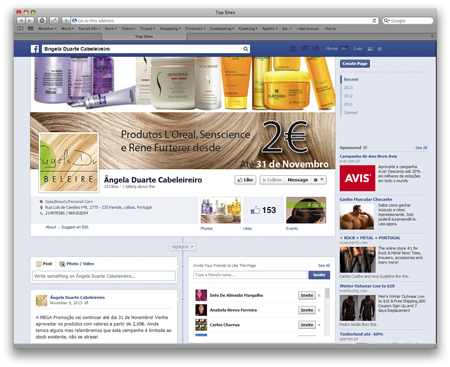Open page actions gear dropdown beside Message

coord(318,180)
